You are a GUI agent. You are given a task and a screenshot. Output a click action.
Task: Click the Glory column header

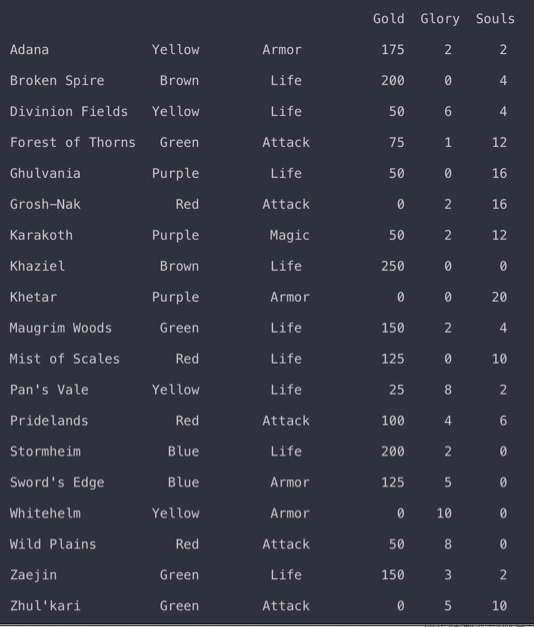(x=440, y=19)
